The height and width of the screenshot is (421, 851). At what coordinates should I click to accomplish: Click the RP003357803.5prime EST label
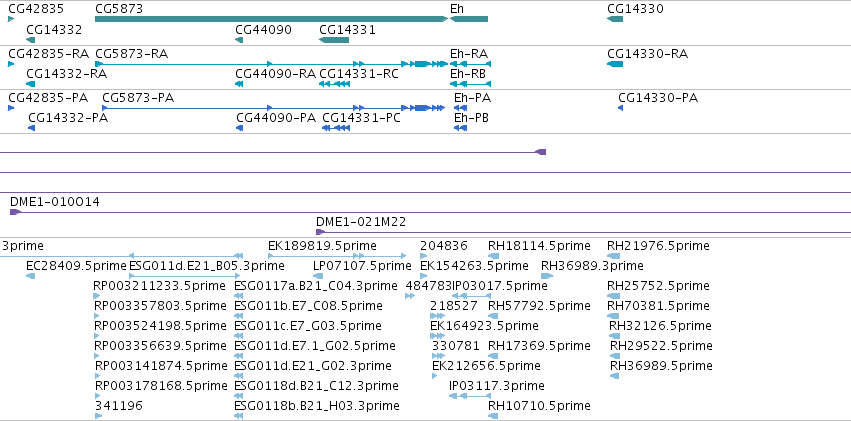tap(160, 306)
